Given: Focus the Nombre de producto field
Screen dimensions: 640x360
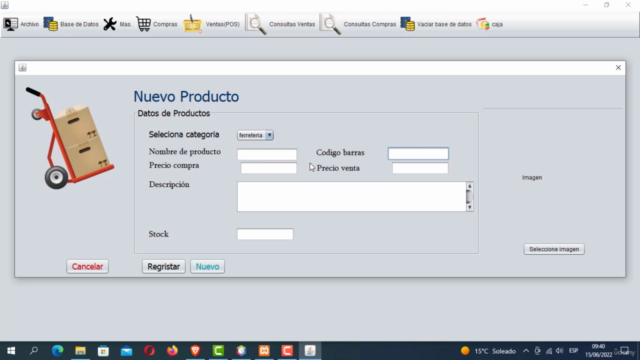Looking at the screenshot, I should [267, 154].
